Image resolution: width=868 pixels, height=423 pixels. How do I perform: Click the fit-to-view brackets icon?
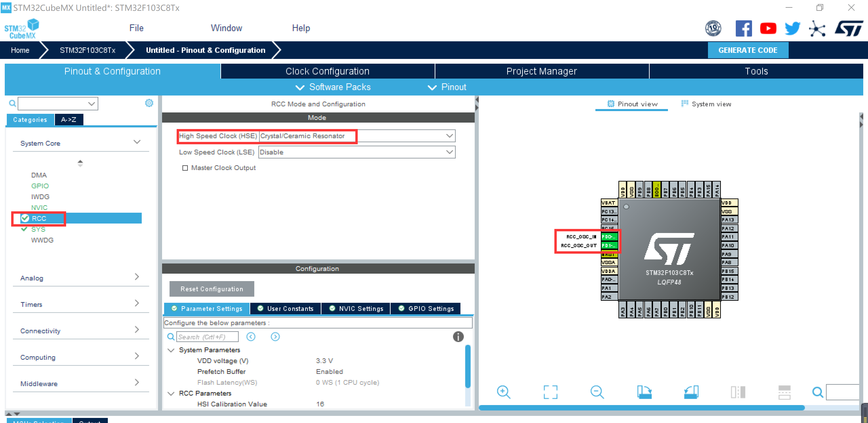[x=550, y=392]
